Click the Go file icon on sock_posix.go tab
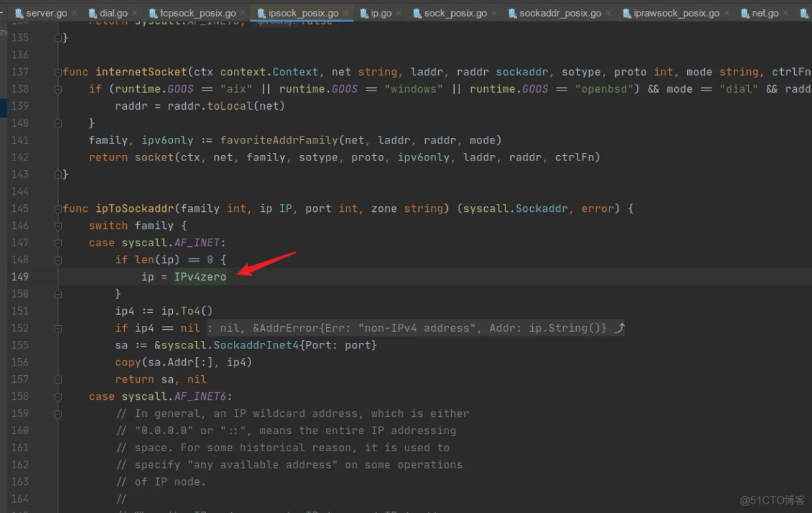Viewport: 812px width, 513px height. pyautogui.click(x=418, y=14)
